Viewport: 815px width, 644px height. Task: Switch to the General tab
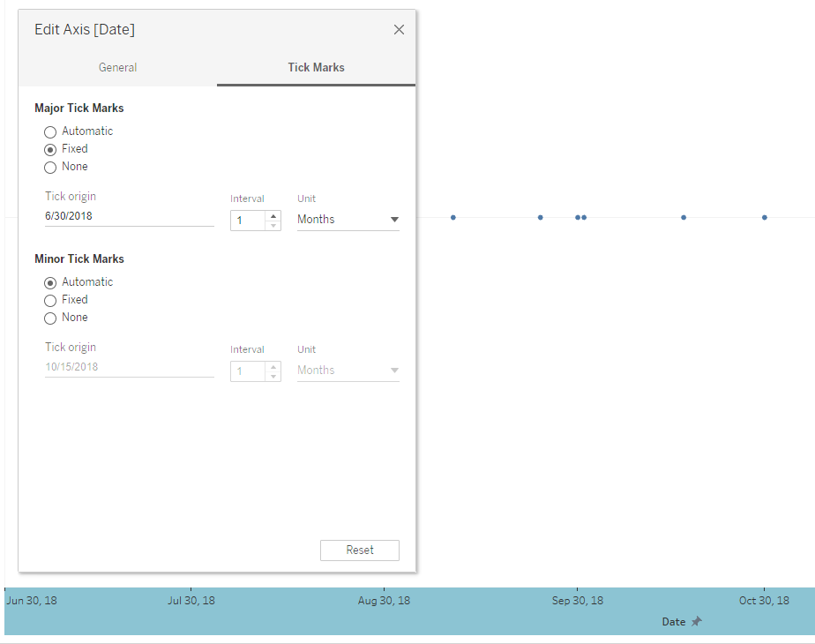point(117,67)
